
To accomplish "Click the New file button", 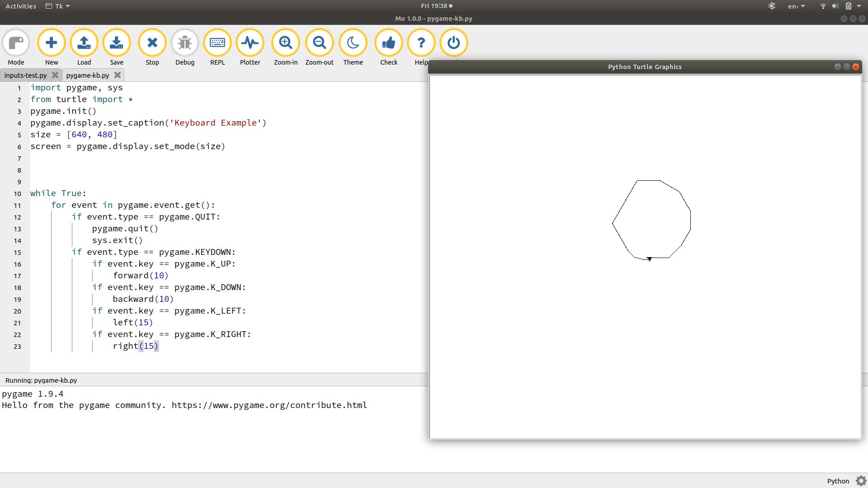I will click(x=51, y=42).
